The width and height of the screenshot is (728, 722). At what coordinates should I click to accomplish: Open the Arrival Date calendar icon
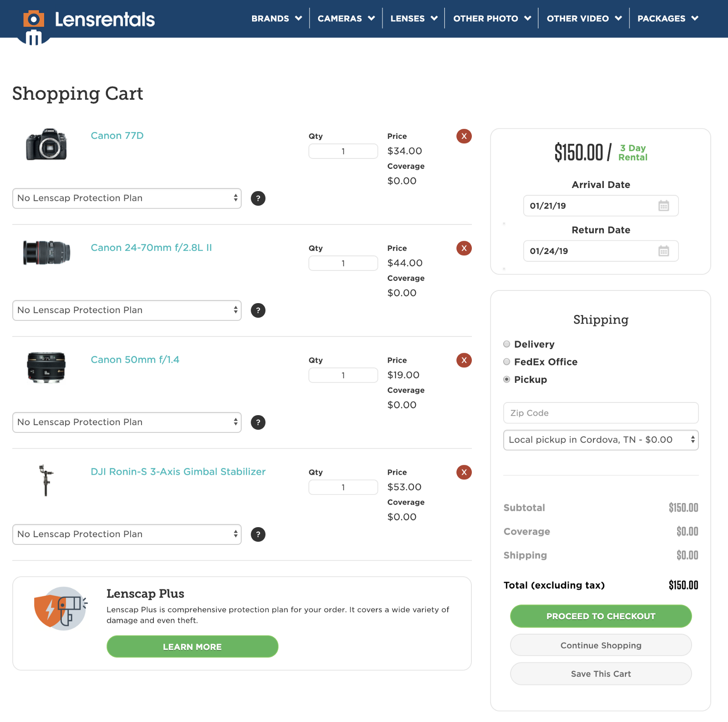pyautogui.click(x=664, y=206)
